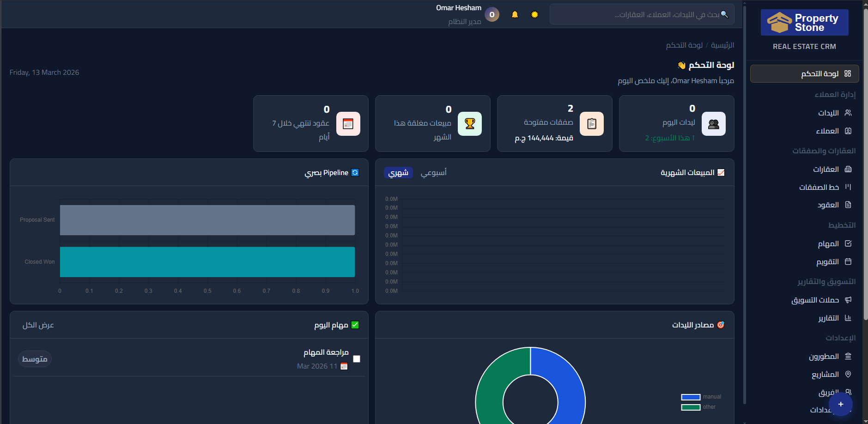Select the الفريق team sidebar icon
Viewport: 868px width, 424px height.
point(849,392)
